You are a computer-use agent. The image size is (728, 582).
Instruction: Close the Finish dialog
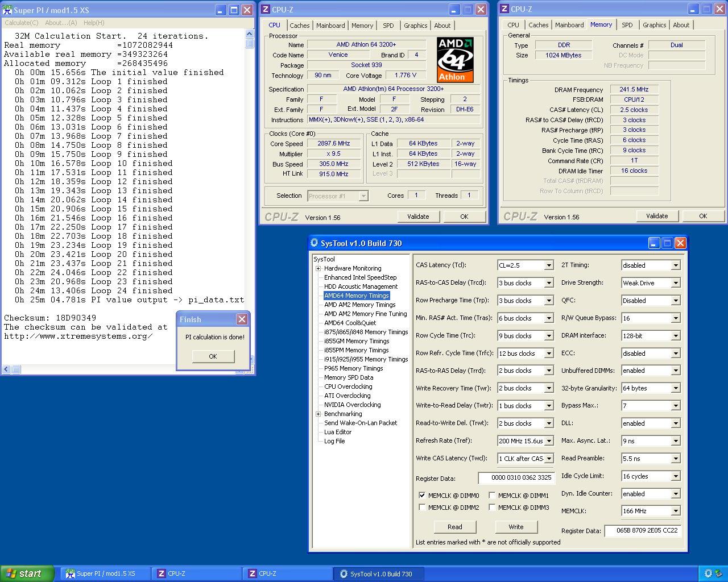point(242,319)
